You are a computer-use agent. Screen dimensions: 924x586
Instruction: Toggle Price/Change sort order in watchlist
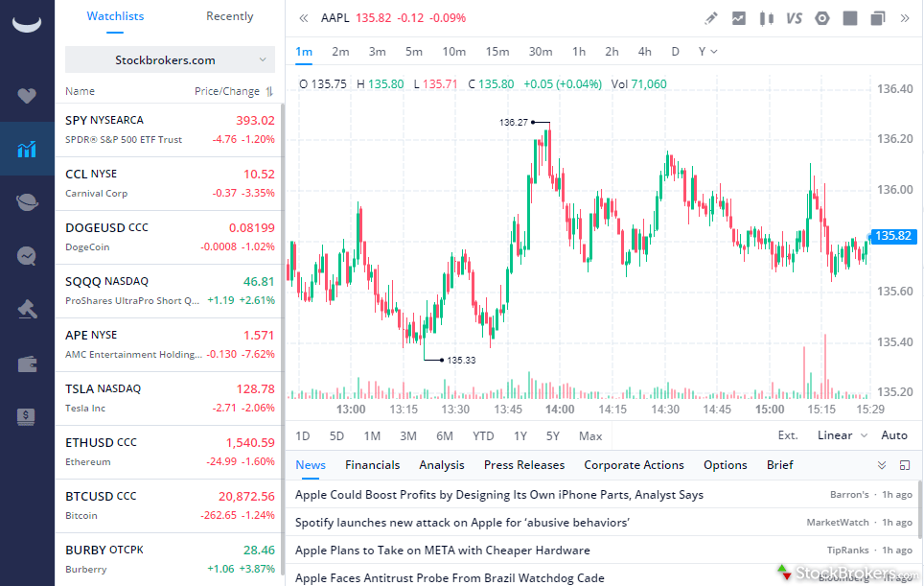(233, 91)
